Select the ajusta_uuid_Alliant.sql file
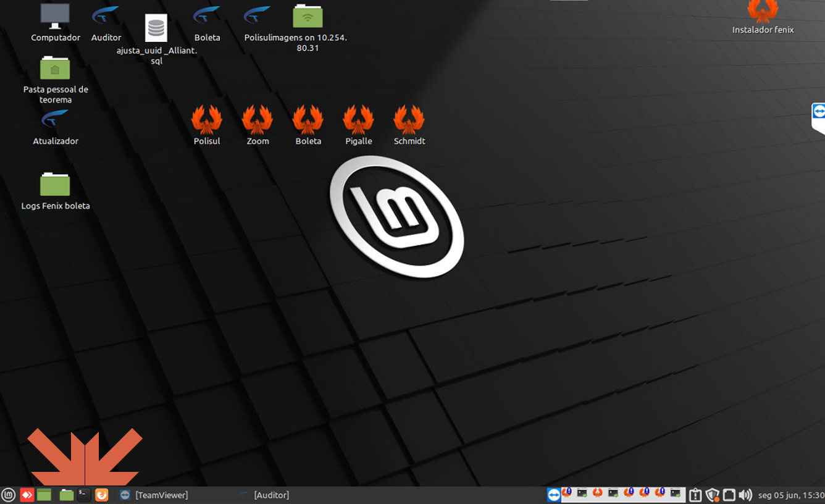The image size is (825, 504). (156, 40)
